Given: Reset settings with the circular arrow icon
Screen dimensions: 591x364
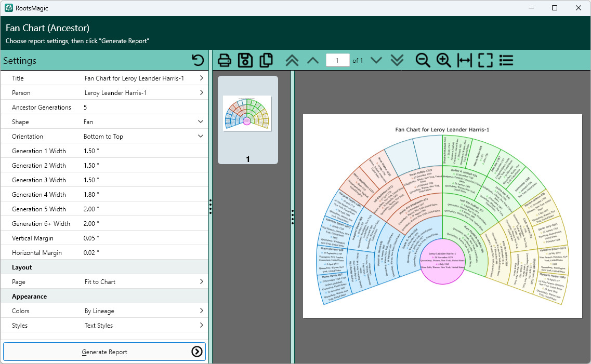Looking at the screenshot, I should click(198, 60).
